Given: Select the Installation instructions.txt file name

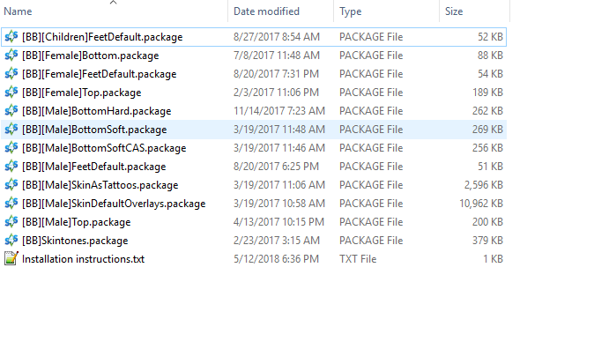Looking at the screenshot, I should [x=83, y=259].
